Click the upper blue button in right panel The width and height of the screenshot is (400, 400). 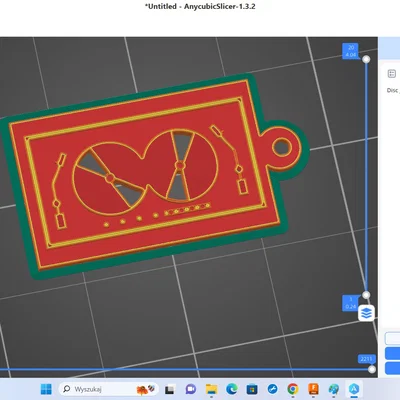393,353
